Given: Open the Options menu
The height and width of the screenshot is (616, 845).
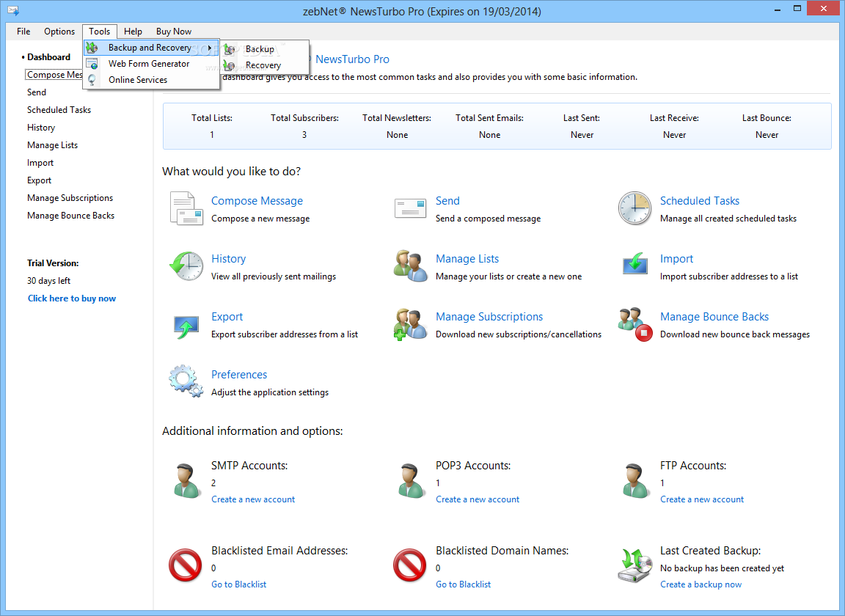Looking at the screenshot, I should click(59, 32).
